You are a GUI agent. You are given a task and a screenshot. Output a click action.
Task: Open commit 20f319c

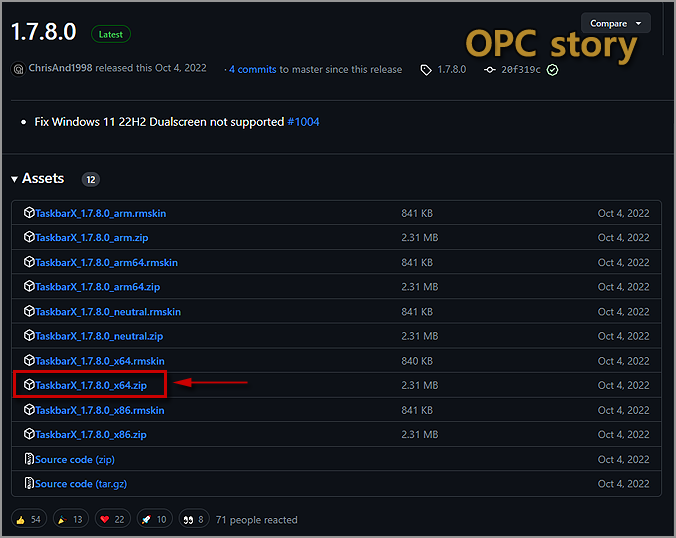pyautogui.click(x=520, y=70)
